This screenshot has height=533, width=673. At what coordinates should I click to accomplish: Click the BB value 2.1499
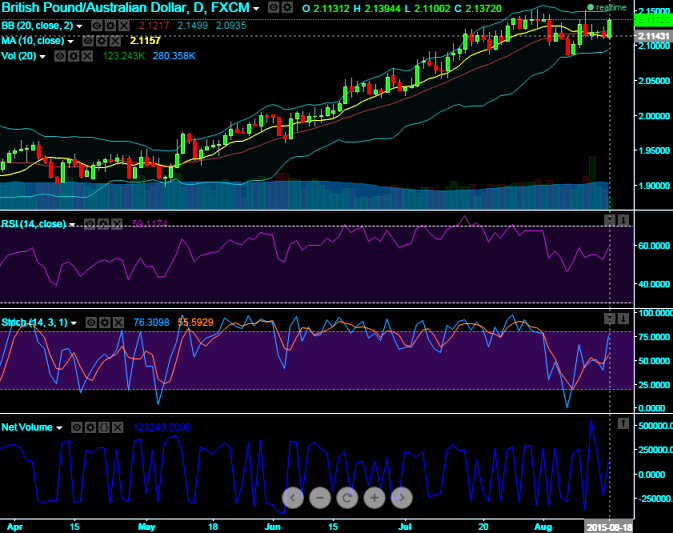tap(193, 26)
